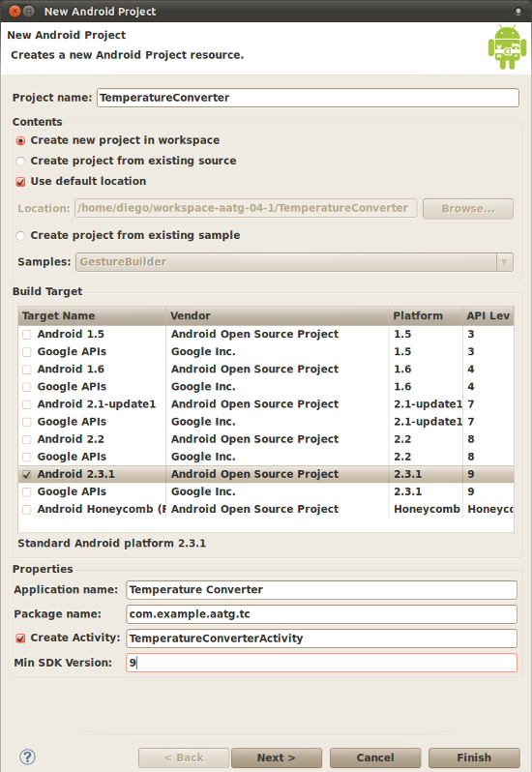Click the Create Activity name field
Image resolution: width=532 pixels, height=772 pixels.
pyautogui.click(x=321, y=638)
